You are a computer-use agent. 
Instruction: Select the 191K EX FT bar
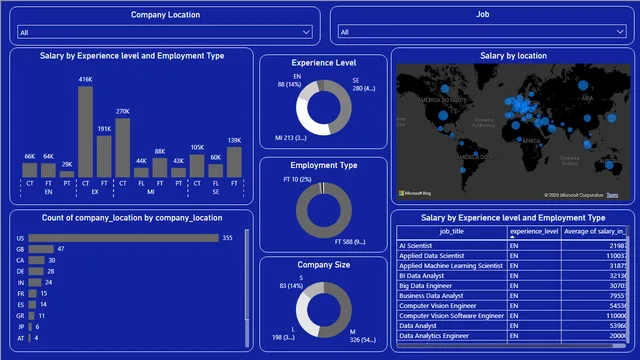104,156
